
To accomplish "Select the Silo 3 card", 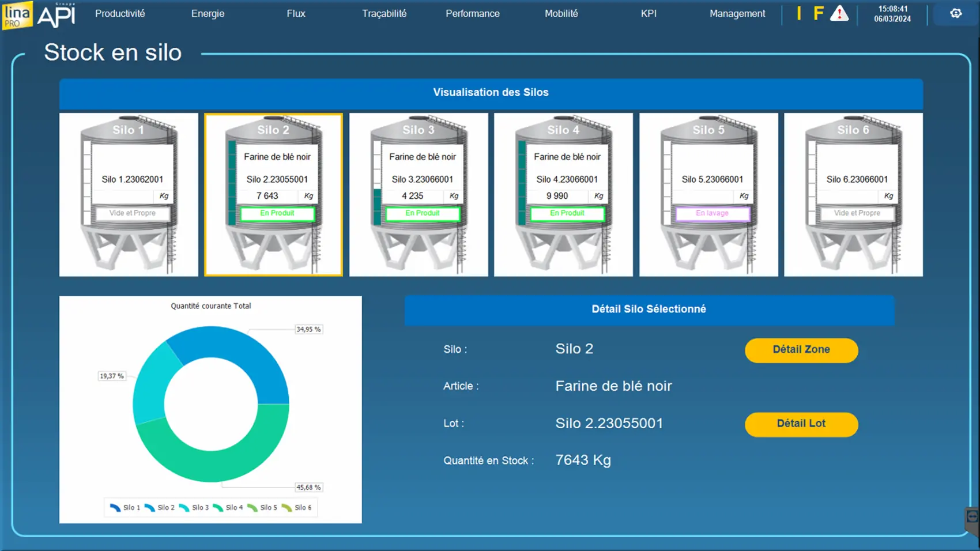I will coord(419,195).
